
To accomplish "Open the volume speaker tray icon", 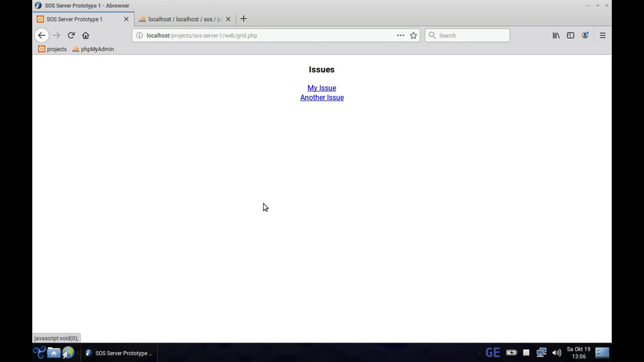I will [557, 353].
